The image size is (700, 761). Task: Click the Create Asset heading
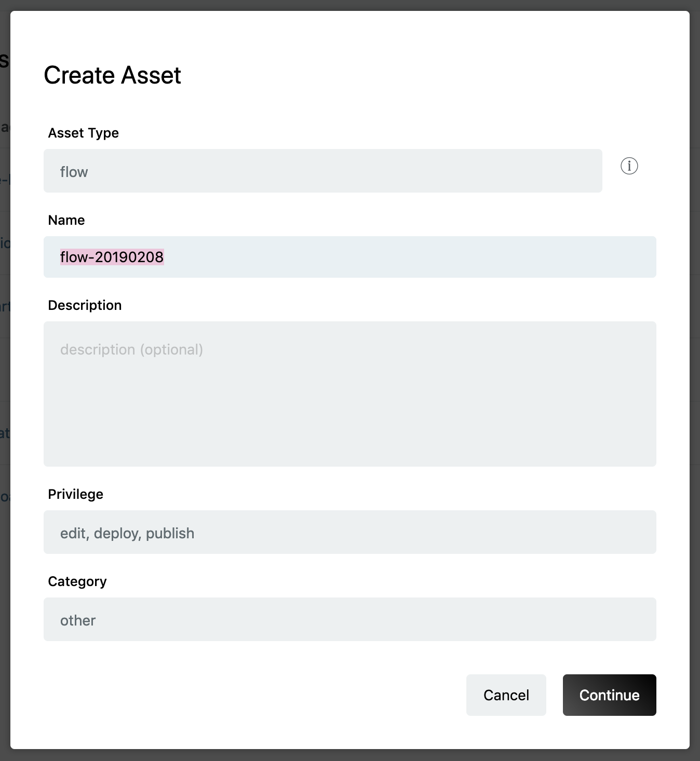[x=112, y=75]
